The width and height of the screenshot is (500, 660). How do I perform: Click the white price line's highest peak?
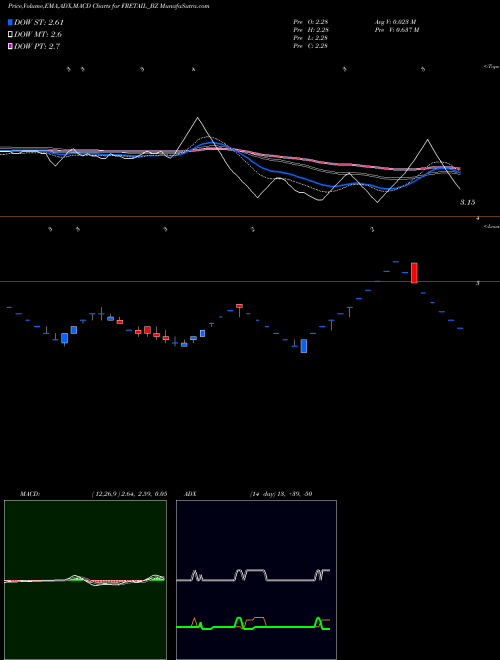[197, 118]
